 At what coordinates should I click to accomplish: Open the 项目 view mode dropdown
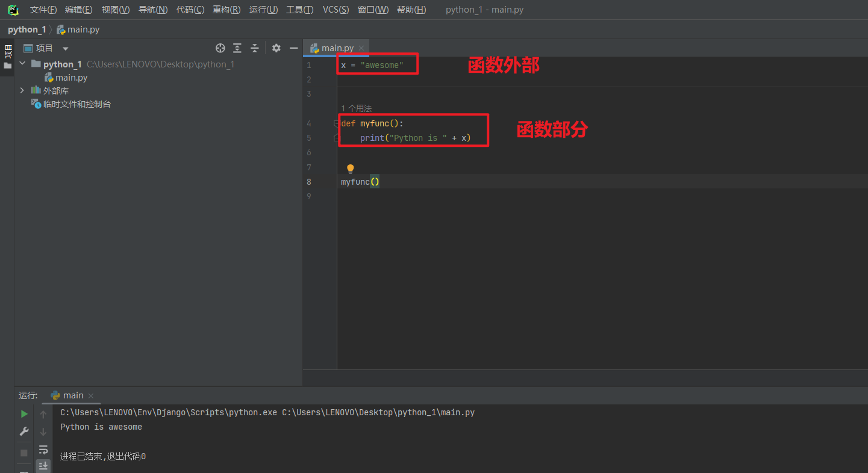[x=66, y=48]
